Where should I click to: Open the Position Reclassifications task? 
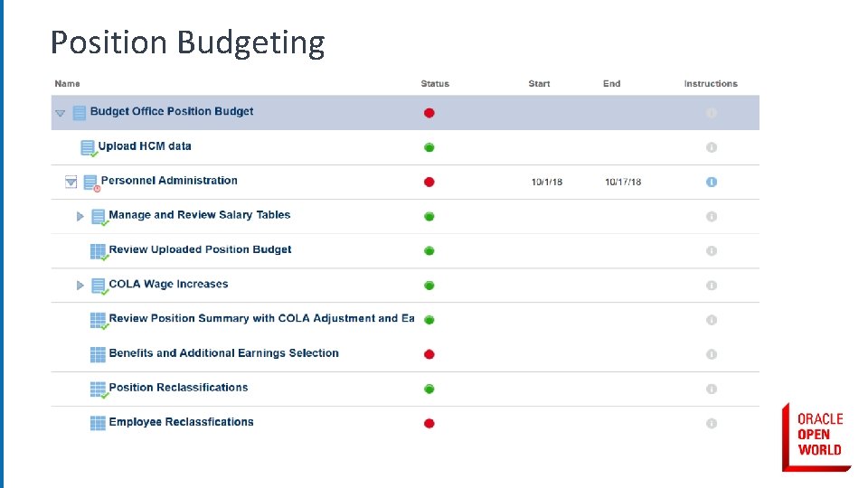[178, 388]
